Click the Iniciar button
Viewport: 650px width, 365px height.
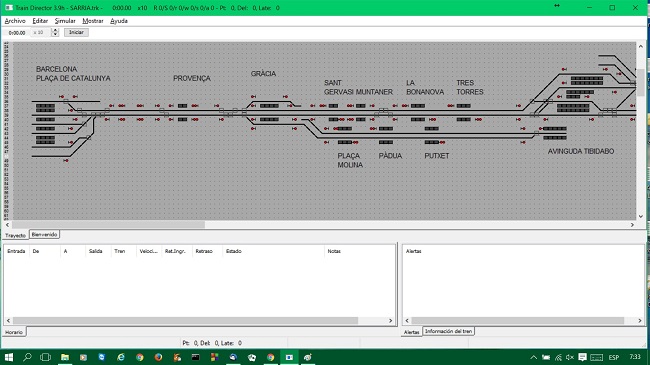tap(76, 32)
